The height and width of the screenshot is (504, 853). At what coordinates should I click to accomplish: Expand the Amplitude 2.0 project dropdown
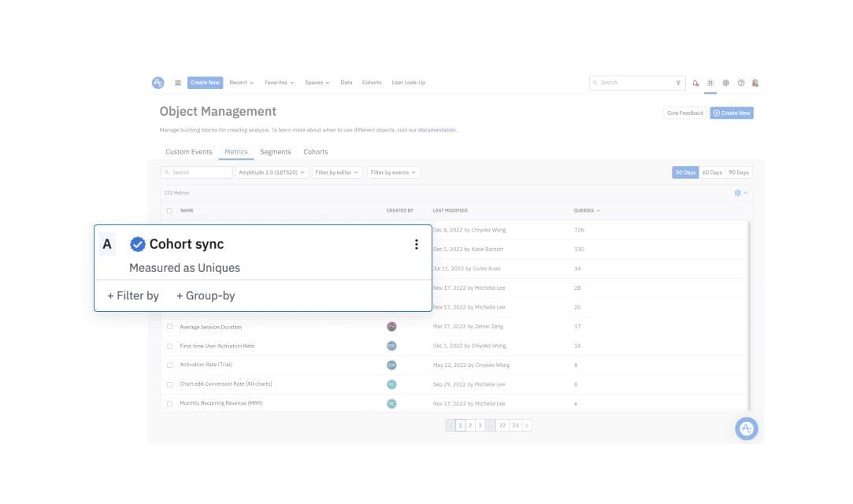point(273,172)
